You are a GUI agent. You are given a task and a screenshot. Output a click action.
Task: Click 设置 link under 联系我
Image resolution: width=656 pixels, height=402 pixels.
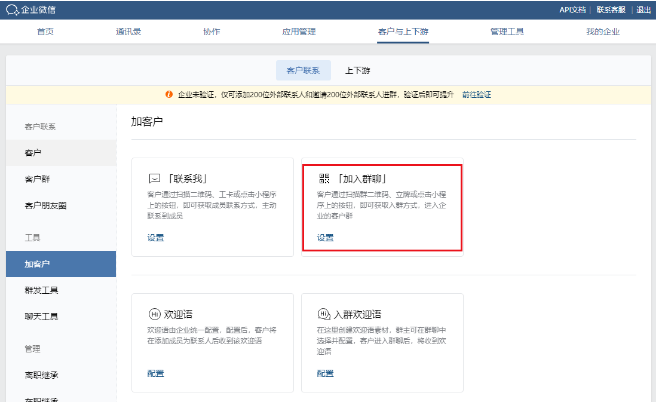pyautogui.click(x=156, y=237)
